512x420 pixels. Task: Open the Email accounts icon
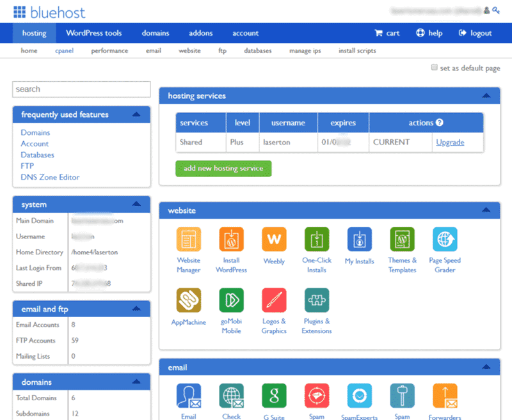[188, 396]
